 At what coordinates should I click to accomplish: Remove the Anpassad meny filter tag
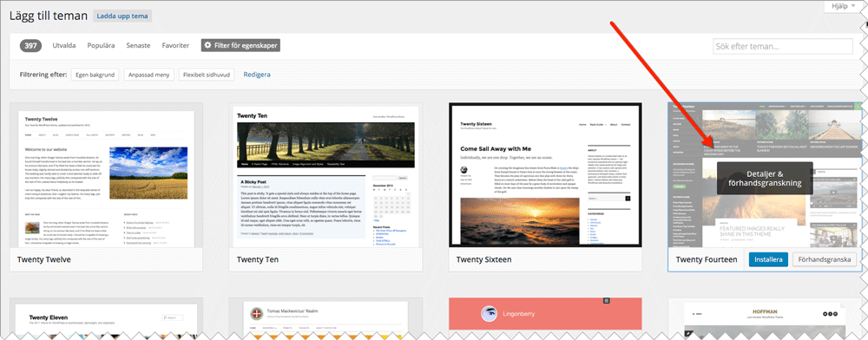149,74
